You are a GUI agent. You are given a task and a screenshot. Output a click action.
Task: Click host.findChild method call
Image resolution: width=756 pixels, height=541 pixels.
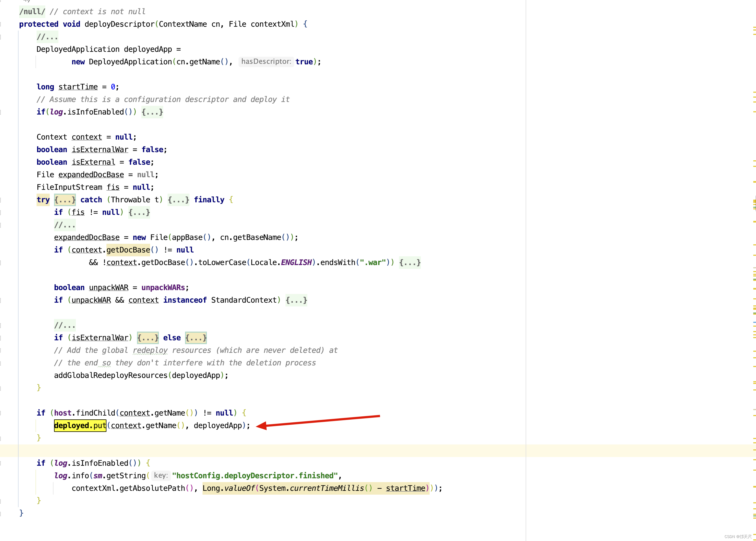click(84, 413)
